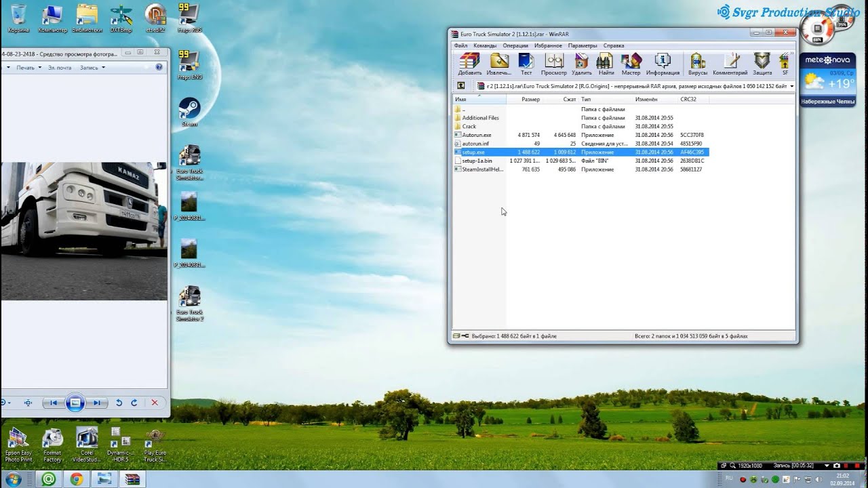Select the parent folder '..' row

click(x=580, y=109)
